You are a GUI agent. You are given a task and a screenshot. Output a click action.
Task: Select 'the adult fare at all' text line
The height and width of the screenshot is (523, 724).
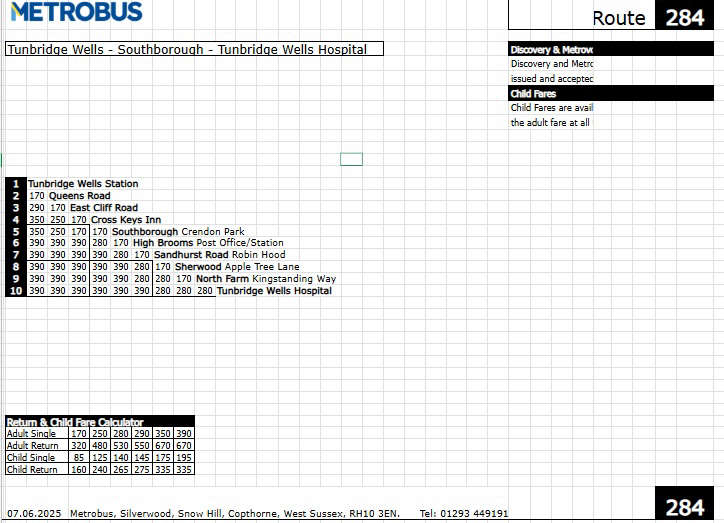(x=550, y=122)
